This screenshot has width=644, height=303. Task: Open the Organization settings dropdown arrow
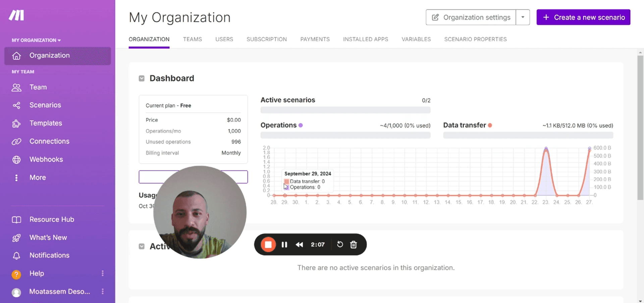[523, 17]
